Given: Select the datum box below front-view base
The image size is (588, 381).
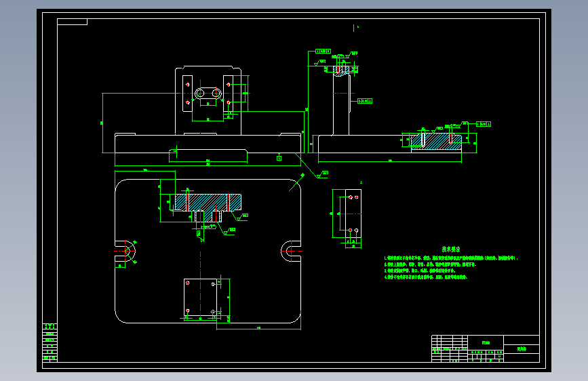Looking at the screenshot, I should 279,158.
